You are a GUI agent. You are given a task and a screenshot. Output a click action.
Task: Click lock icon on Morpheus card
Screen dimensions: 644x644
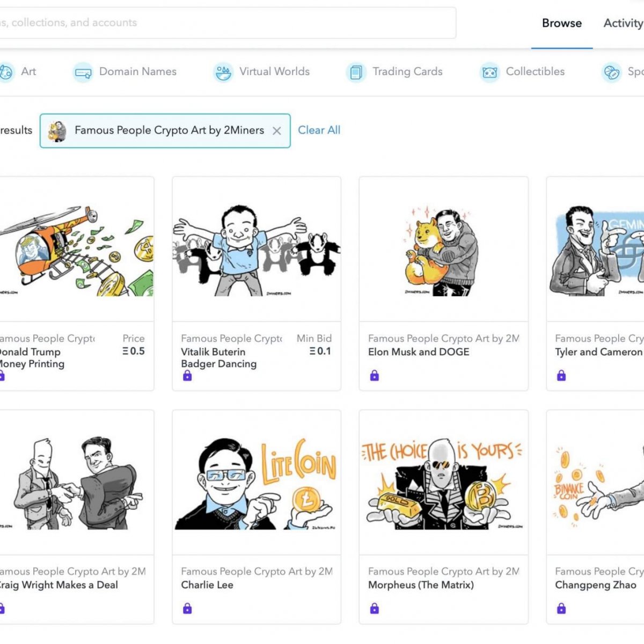pos(375,609)
